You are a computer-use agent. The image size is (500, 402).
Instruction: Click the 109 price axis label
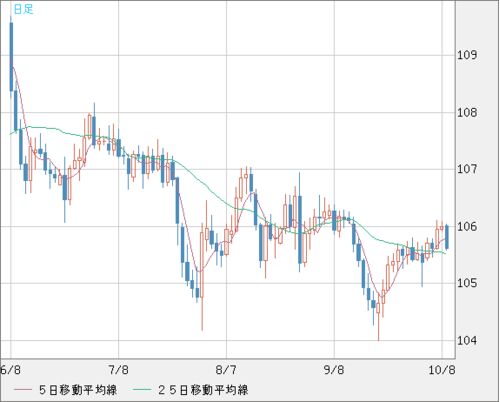point(467,55)
